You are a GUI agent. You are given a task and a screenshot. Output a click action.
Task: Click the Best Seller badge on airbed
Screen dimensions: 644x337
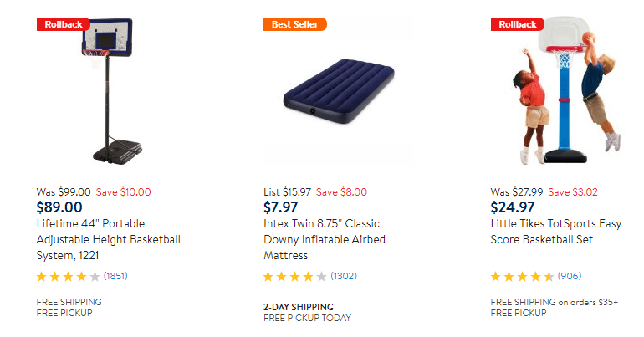pos(294,24)
